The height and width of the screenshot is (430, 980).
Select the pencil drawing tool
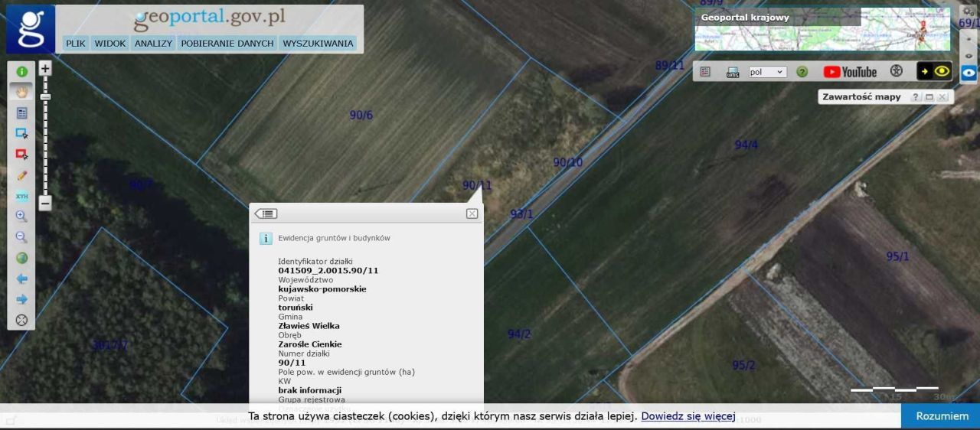[x=21, y=175]
